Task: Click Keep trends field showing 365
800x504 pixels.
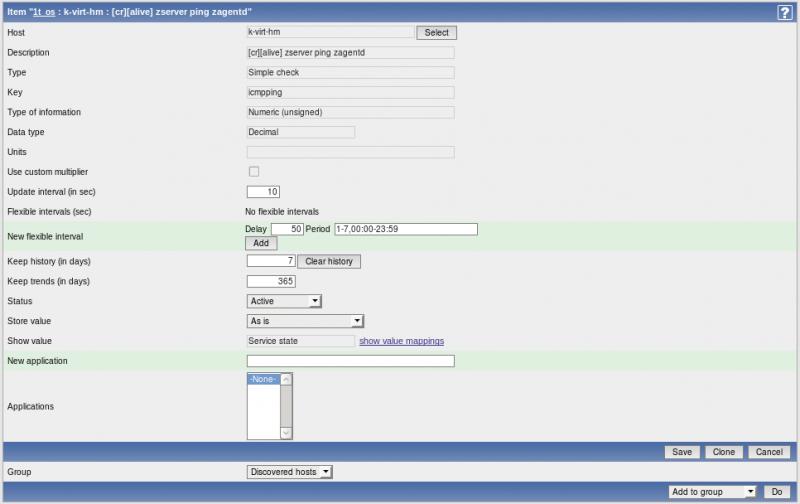Action: tap(271, 281)
